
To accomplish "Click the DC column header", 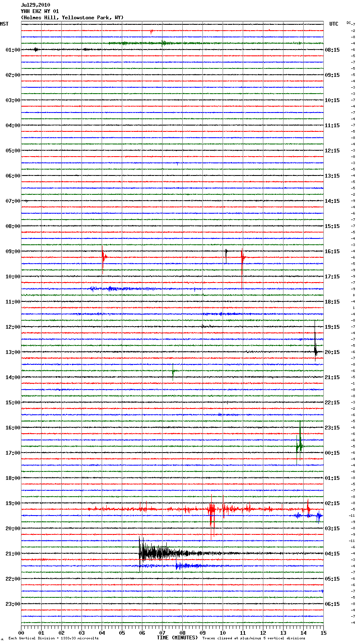I will [349, 22].
